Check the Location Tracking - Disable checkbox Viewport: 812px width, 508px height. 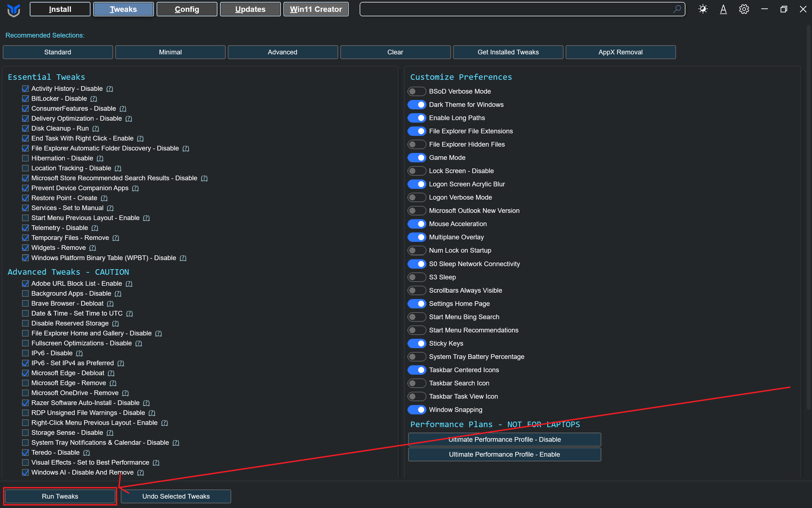tap(25, 168)
